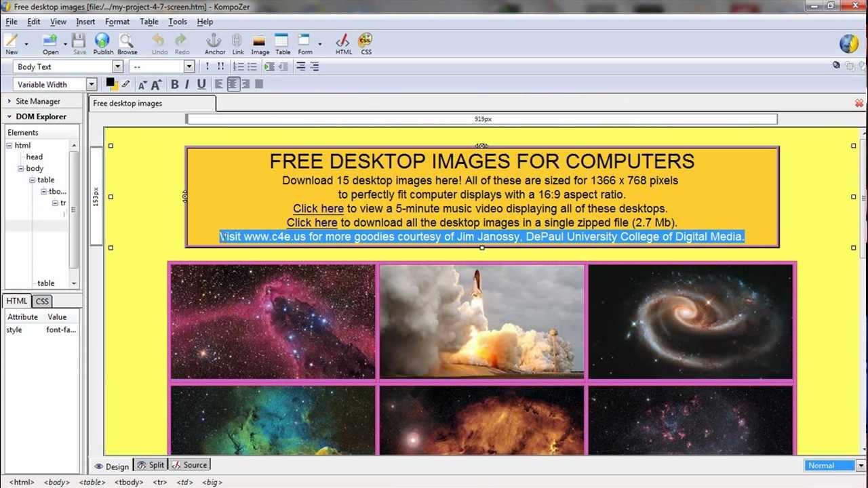
Task: Switch to the Split view tab
Action: (151, 465)
